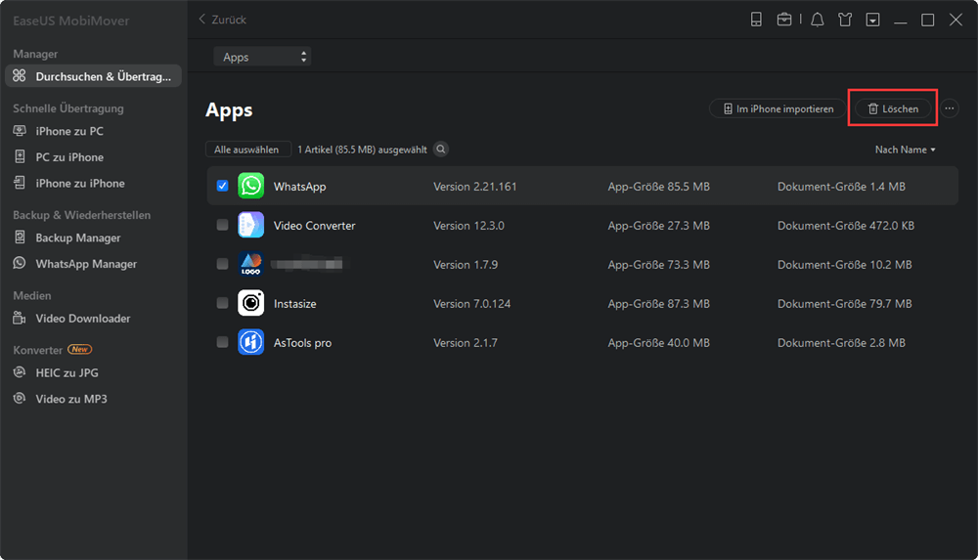Click Version 12.3.0 text
Screen dimensions: 978x560
point(469,226)
